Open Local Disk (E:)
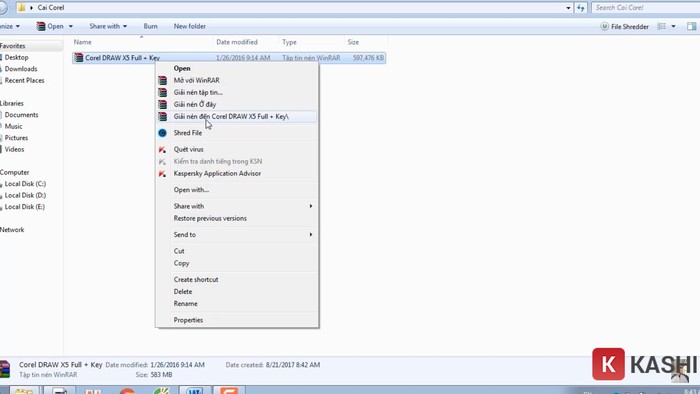700x394 pixels. pyautogui.click(x=25, y=207)
